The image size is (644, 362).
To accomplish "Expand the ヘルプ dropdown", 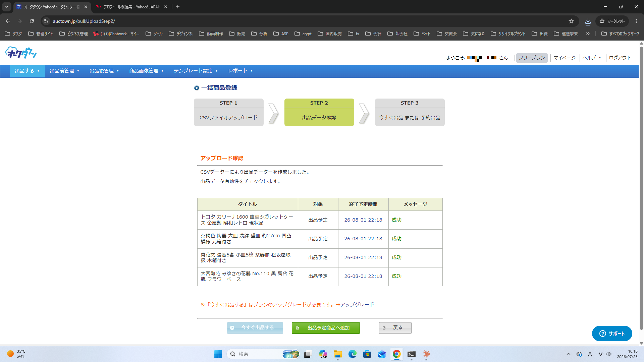I will pyautogui.click(x=592, y=58).
